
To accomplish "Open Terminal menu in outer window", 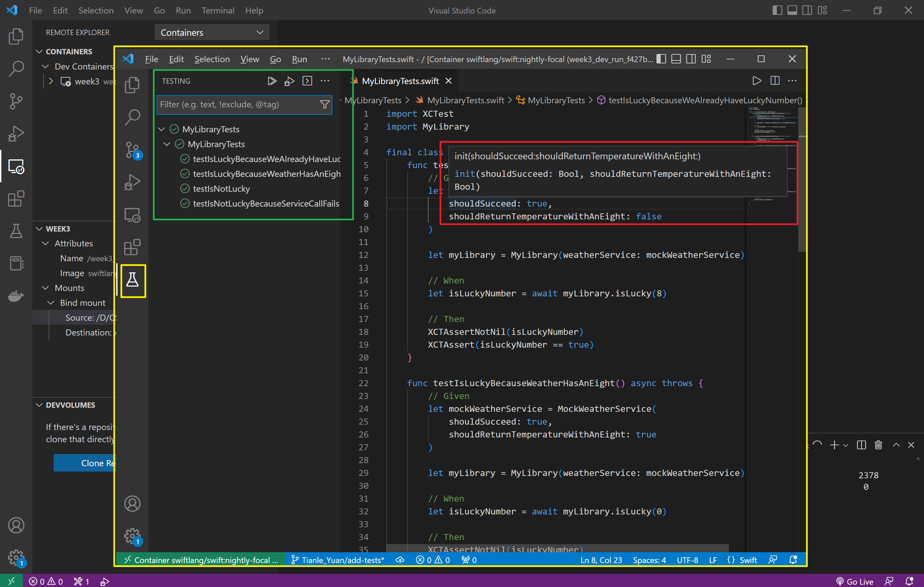I will (218, 10).
